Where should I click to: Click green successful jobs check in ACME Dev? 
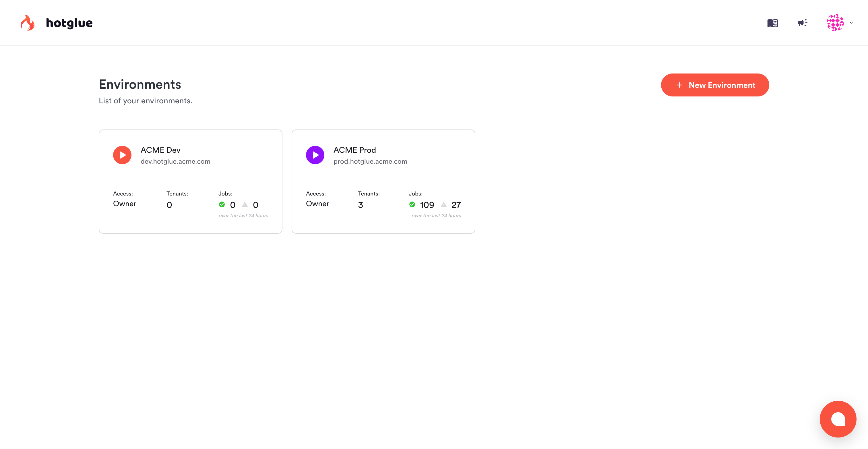pyautogui.click(x=222, y=205)
